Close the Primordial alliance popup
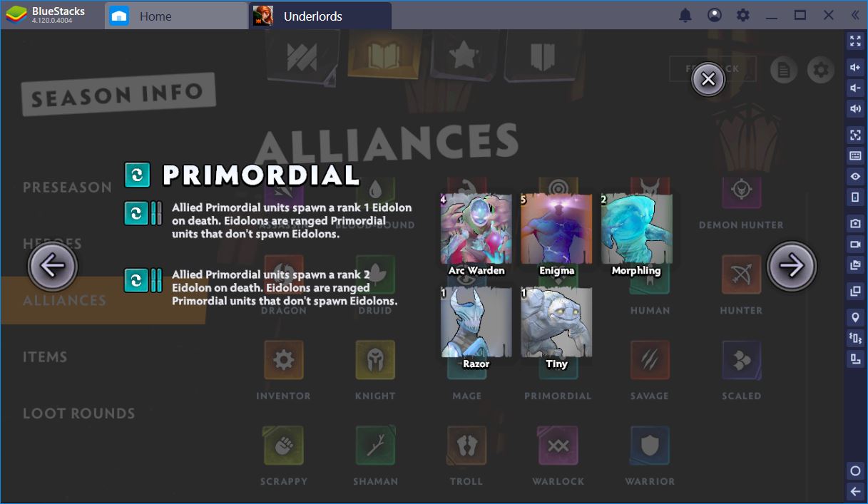868x504 pixels. click(708, 80)
